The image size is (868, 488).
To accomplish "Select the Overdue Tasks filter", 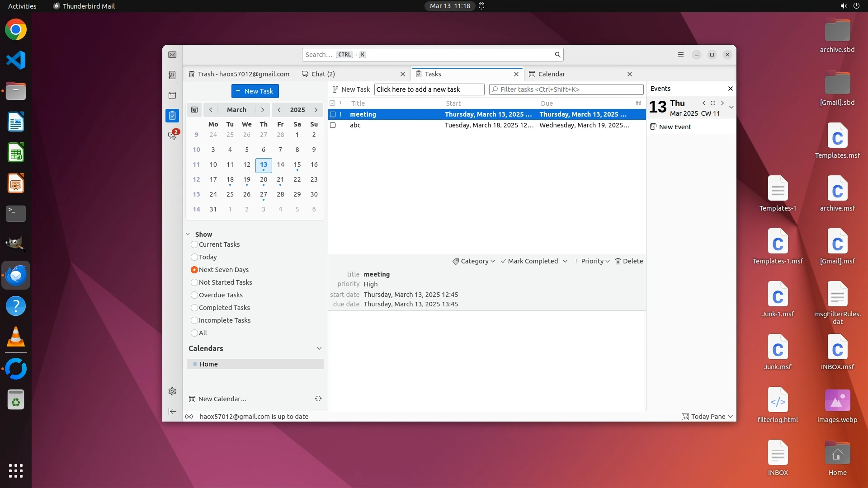I will pyautogui.click(x=194, y=295).
